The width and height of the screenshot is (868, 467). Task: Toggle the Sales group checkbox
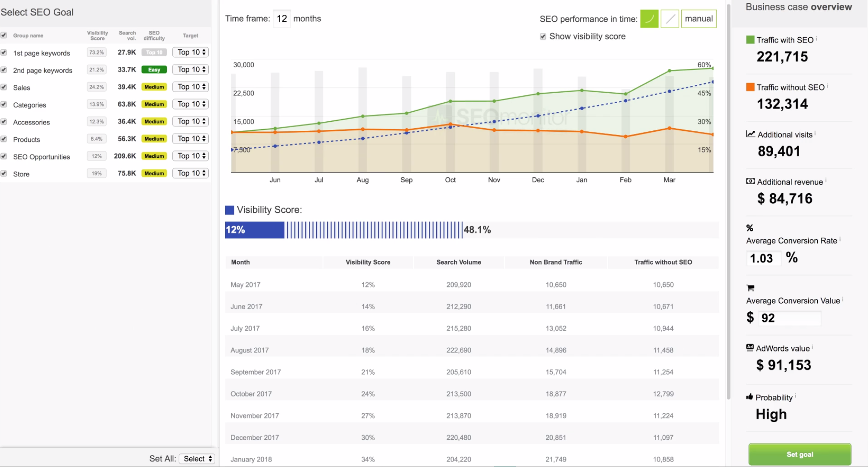click(x=3, y=87)
